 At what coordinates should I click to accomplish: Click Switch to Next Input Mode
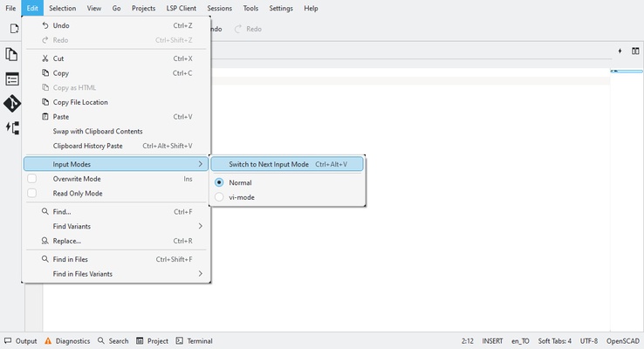pos(287,164)
